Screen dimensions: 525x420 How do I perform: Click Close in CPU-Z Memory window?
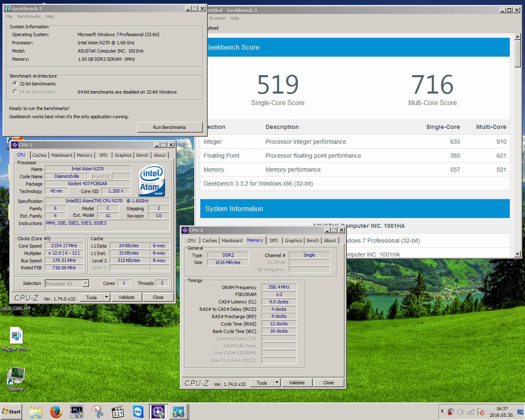pyautogui.click(x=328, y=383)
